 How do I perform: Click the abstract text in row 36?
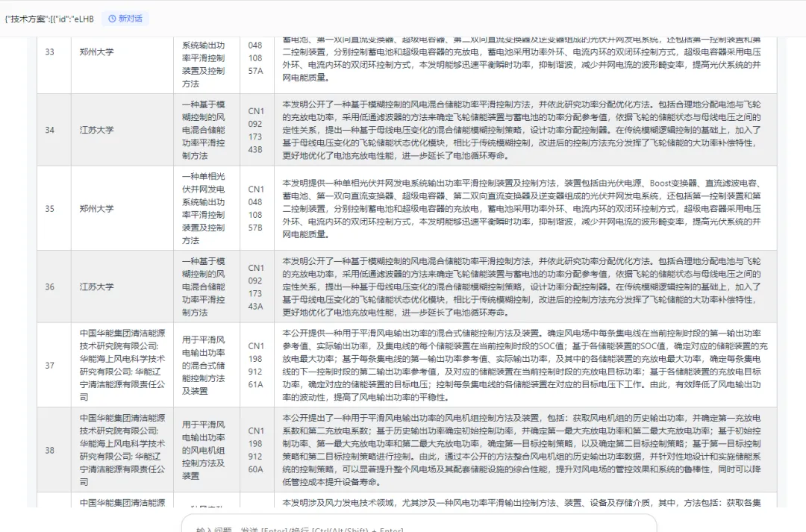tap(522, 287)
